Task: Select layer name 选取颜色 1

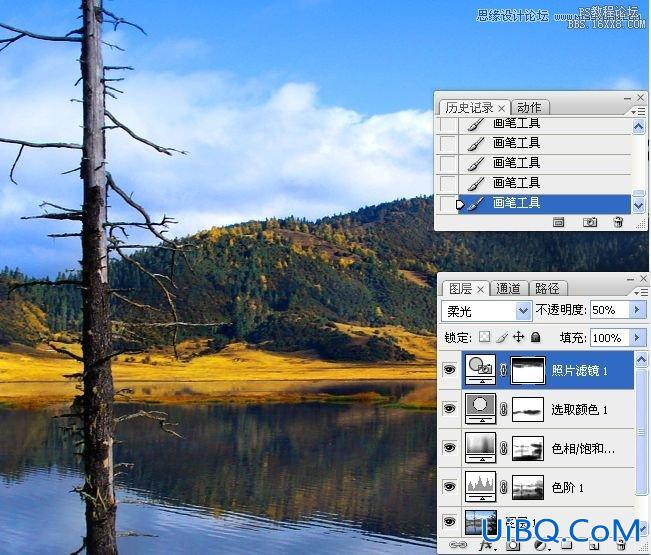Action: (x=579, y=409)
